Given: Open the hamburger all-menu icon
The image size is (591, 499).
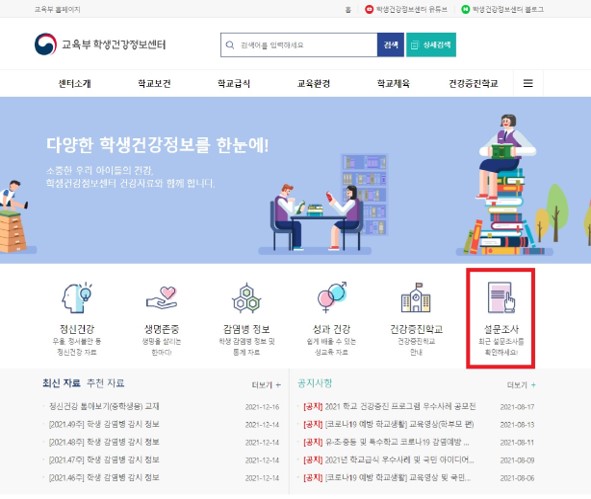Looking at the screenshot, I should pos(528,83).
